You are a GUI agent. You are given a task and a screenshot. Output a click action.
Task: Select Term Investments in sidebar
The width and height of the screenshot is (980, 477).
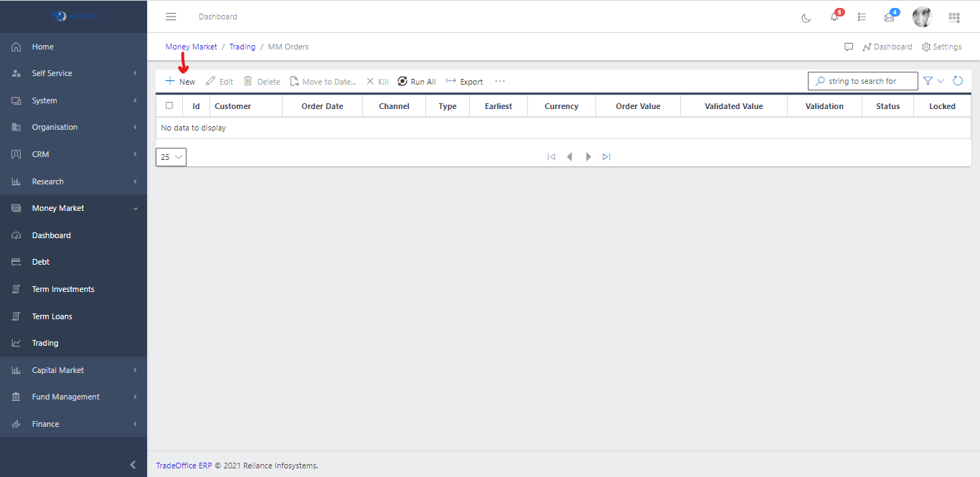point(63,289)
